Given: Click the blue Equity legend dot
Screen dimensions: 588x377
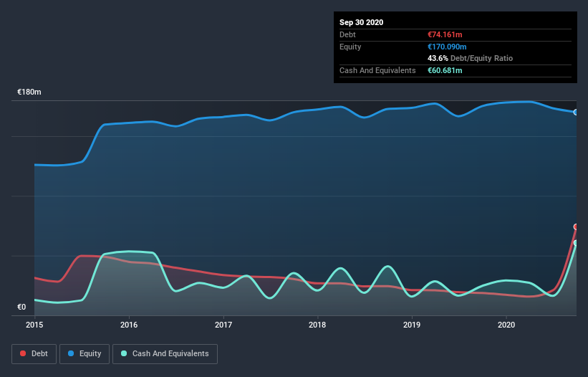Looking at the screenshot, I should click(x=72, y=353).
